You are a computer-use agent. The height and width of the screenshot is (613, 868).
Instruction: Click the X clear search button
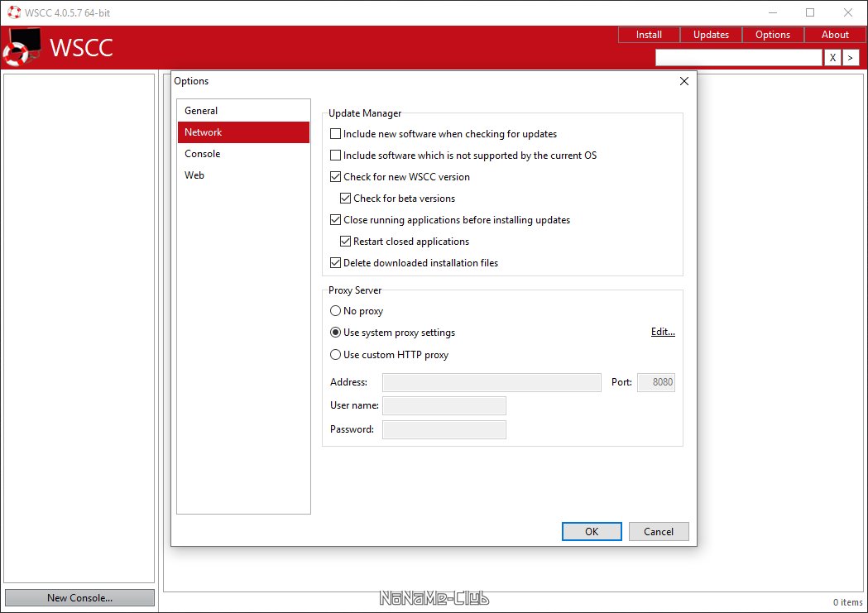[832, 58]
